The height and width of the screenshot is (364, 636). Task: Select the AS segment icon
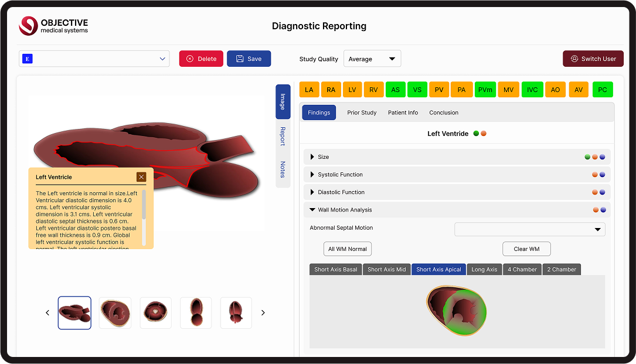(x=396, y=90)
